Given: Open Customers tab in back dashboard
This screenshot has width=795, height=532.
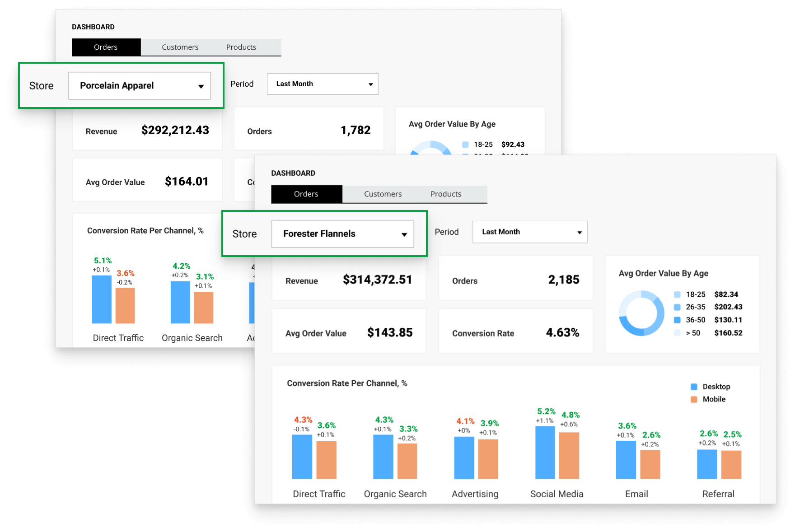Looking at the screenshot, I should 180,47.
